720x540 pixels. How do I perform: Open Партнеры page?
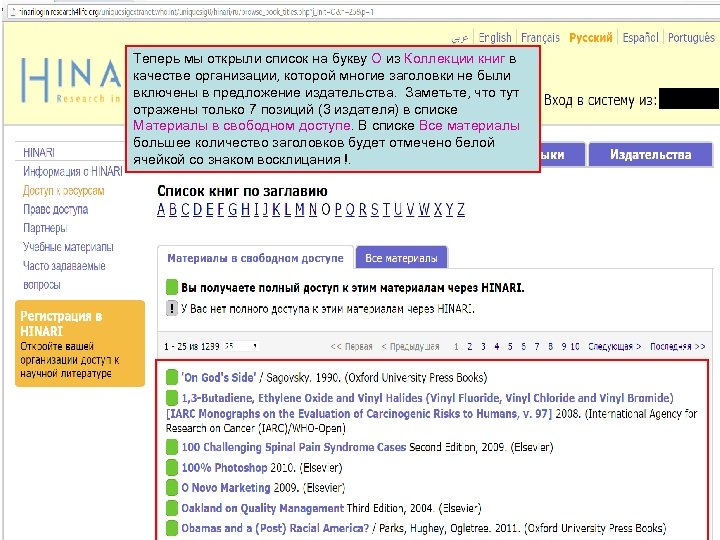click(x=45, y=228)
